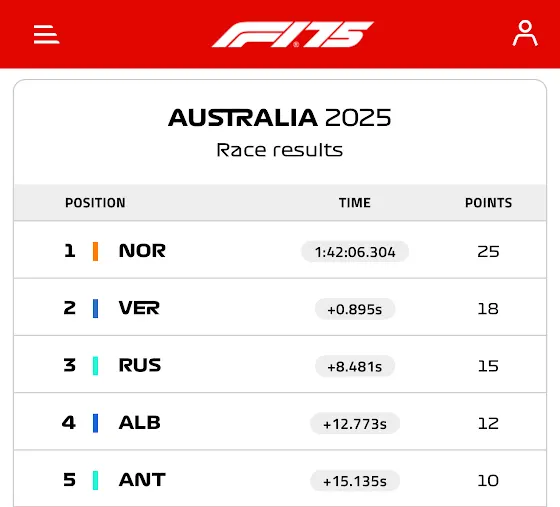Click Albon's blue team color bar
Screen dimensions: 560x507
[x=95, y=423]
